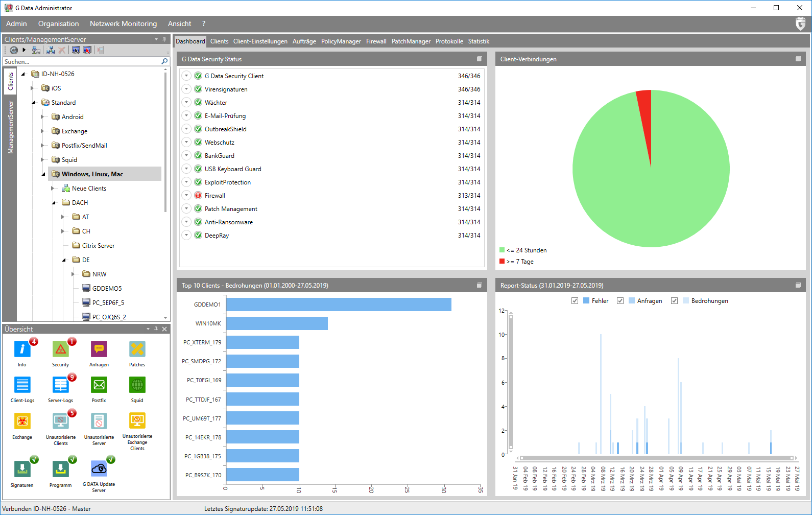
Task: Expand the NRW folder node
Action: pyautogui.click(x=74, y=274)
